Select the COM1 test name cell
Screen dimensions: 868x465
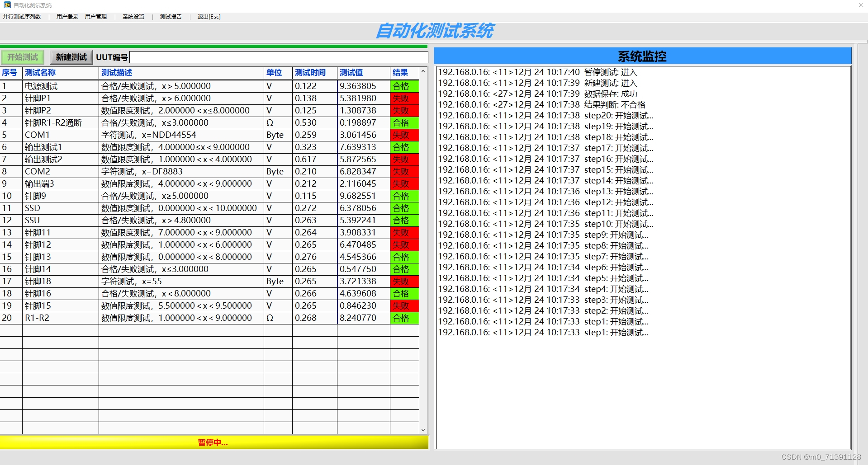click(x=61, y=135)
